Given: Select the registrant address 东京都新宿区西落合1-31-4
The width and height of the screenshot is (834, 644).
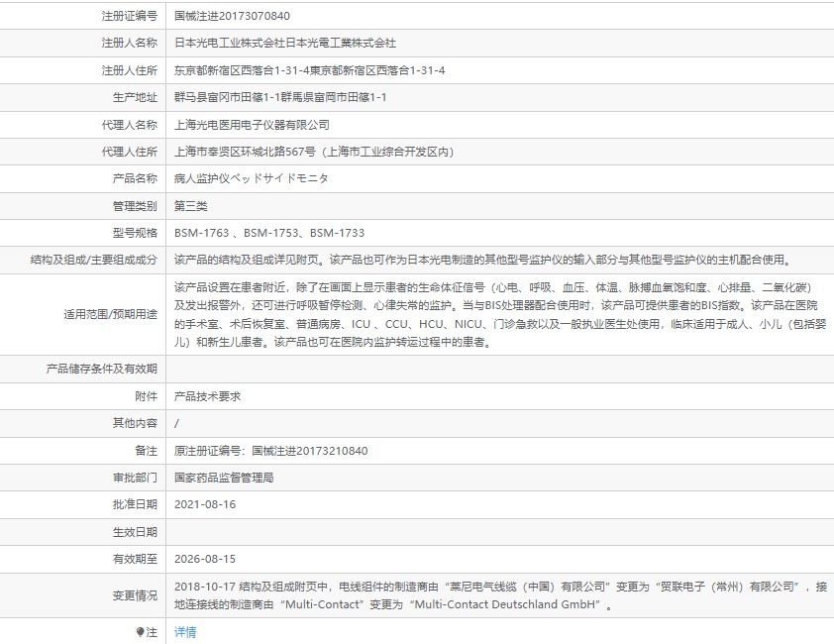Looking at the screenshot, I should pyautogui.click(x=242, y=70).
